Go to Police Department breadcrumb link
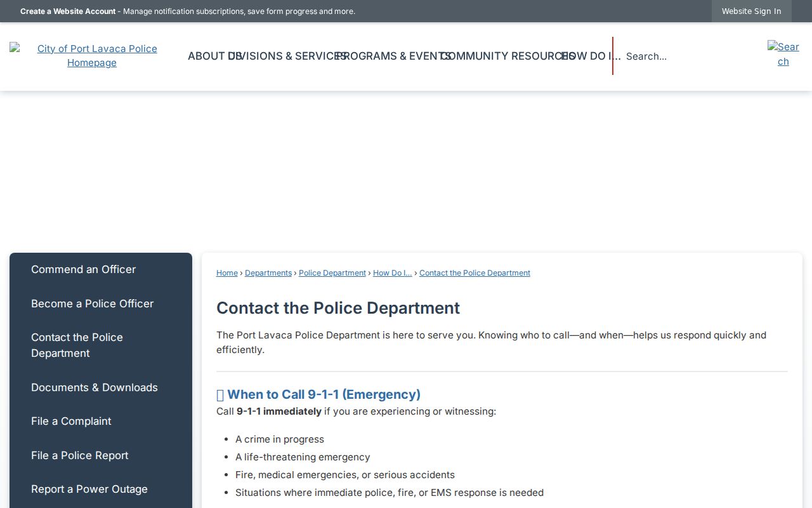Viewport: 812px width, 508px height. (332, 273)
